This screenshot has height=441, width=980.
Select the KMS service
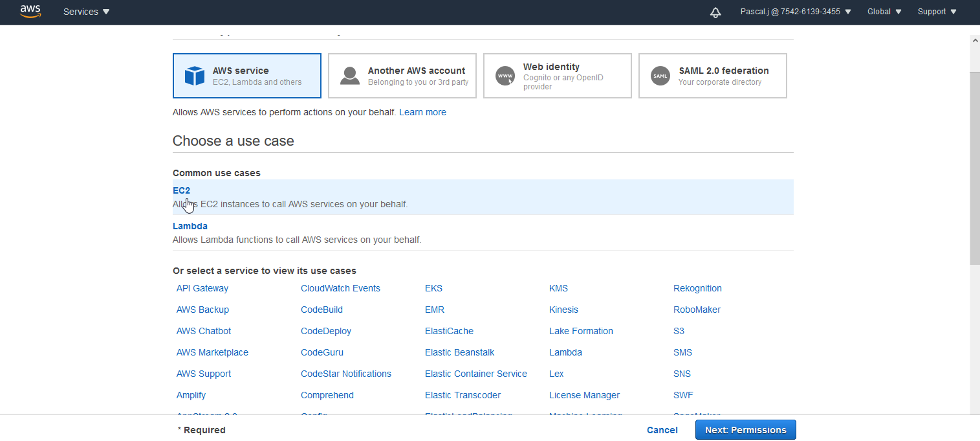[x=558, y=288]
